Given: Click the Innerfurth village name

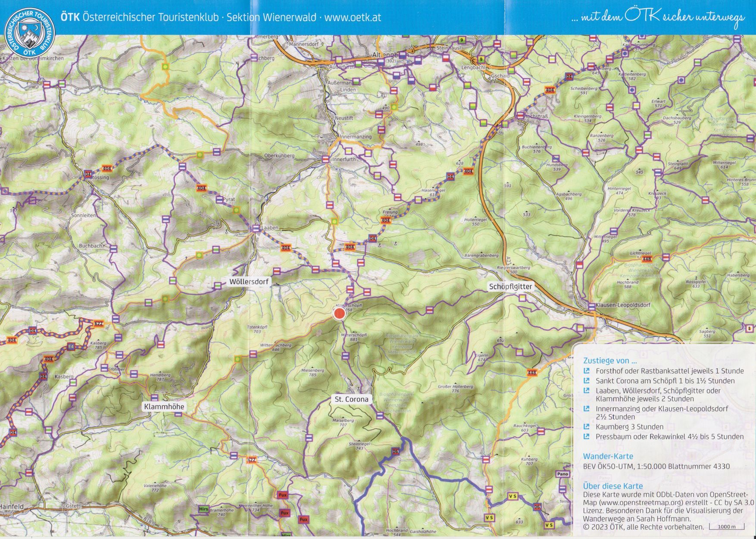Looking at the screenshot, I should (344, 159).
